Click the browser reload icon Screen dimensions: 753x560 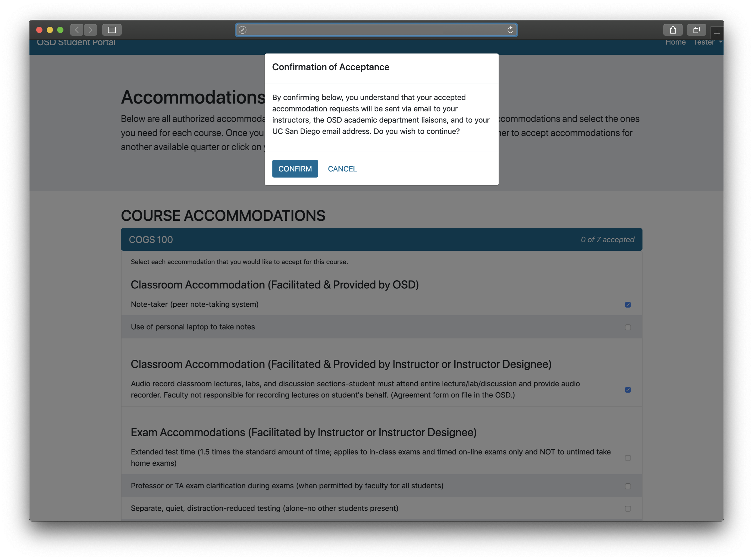coord(510,29)
